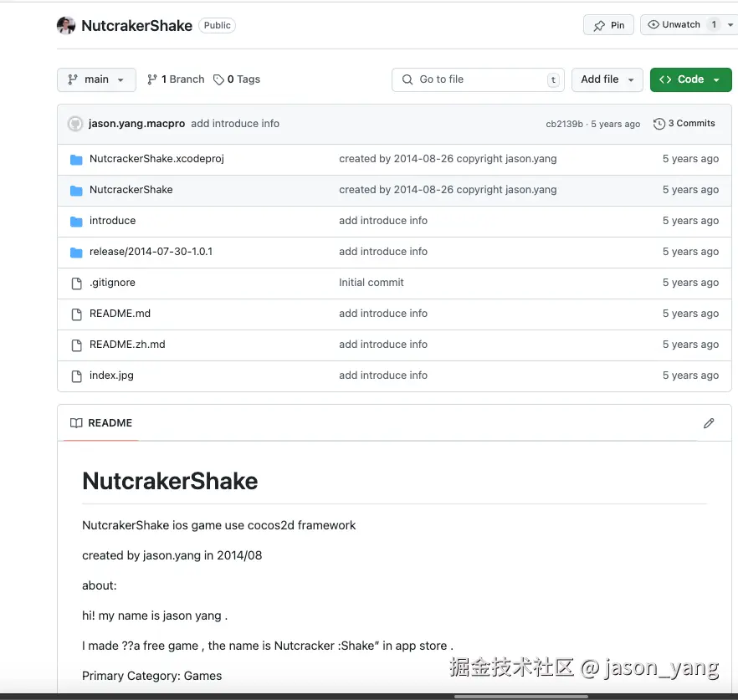Open the Initial commit message for .gitignore

[x=371, y=283]
